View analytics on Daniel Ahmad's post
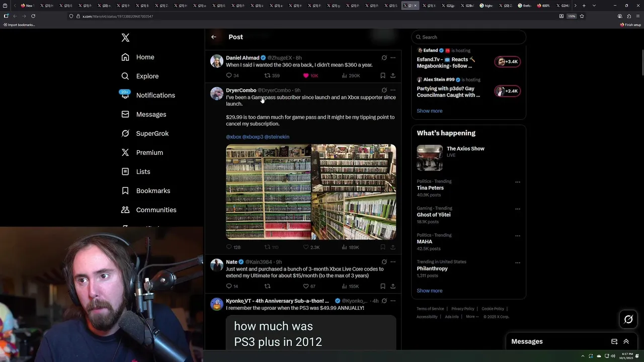 coord(351,75)
